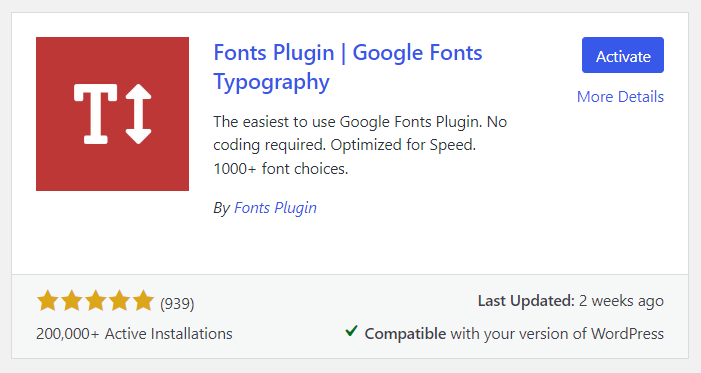The image size is (701, 373).
Task: Click the plugin description paragraph
Action: pyautogui.click(x=360, y=145)
